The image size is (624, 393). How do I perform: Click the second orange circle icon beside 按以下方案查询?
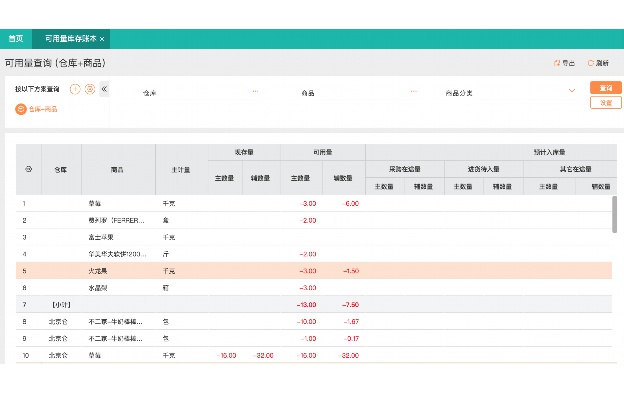pyautogui.click(x=90, y=89)
